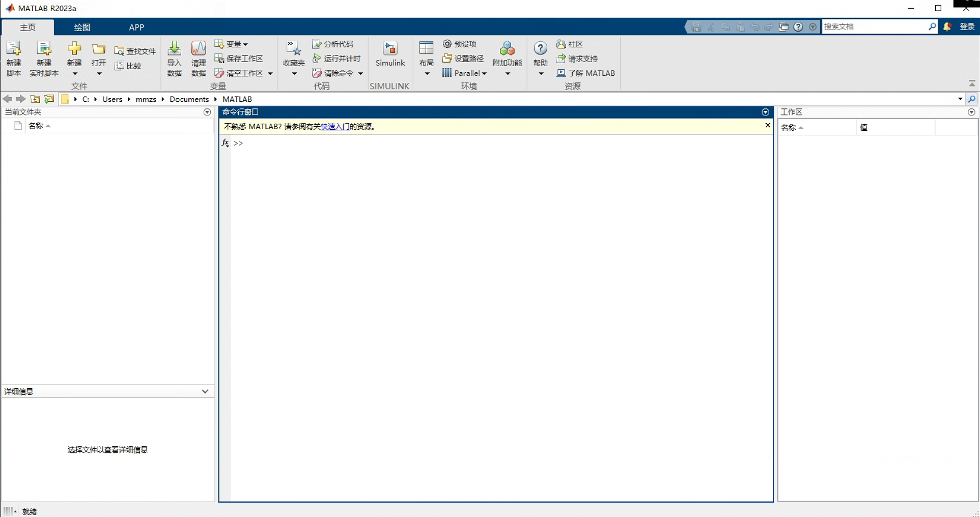
Task: Click the Cut scissors icon in quick access toolbar
Action: pos(711,27)
